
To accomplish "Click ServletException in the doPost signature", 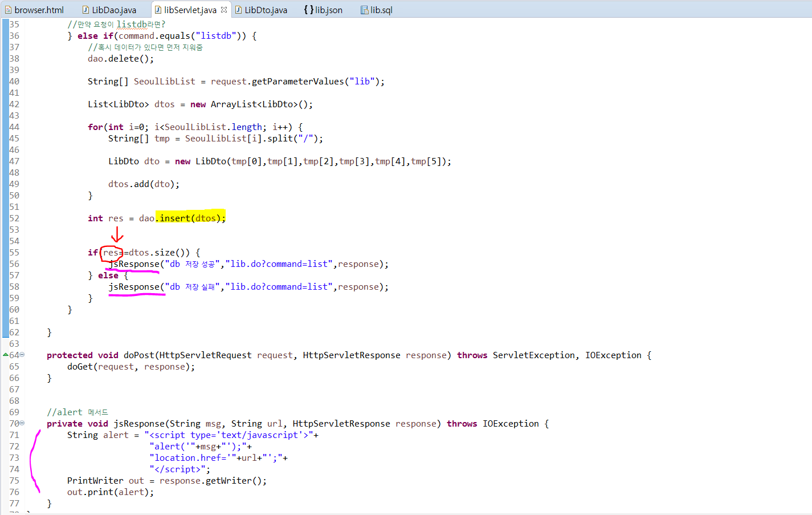I will pyautogui.click(x=534, y=355).
